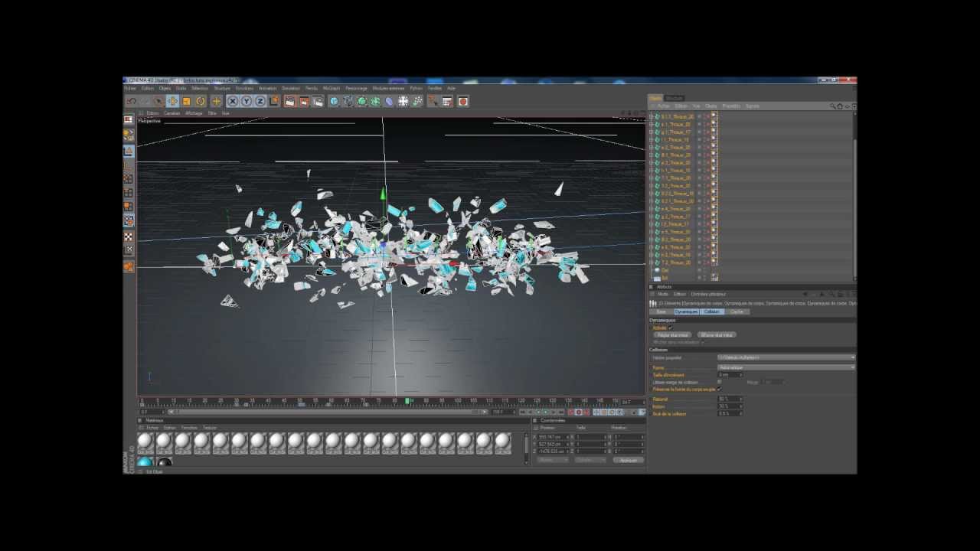Click the clear initial state button
This screenshot has width=980, height=551.
pyautogui.click(x=717, y=335)
